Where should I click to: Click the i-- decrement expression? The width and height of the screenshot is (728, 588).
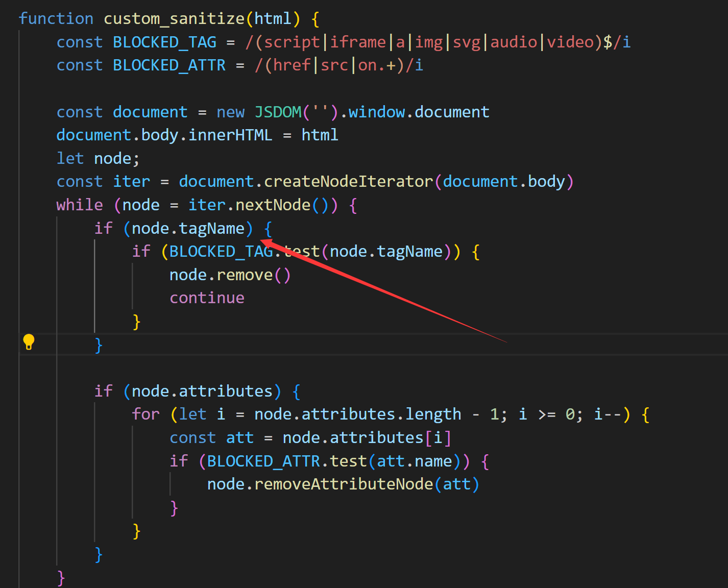(608, 414)
